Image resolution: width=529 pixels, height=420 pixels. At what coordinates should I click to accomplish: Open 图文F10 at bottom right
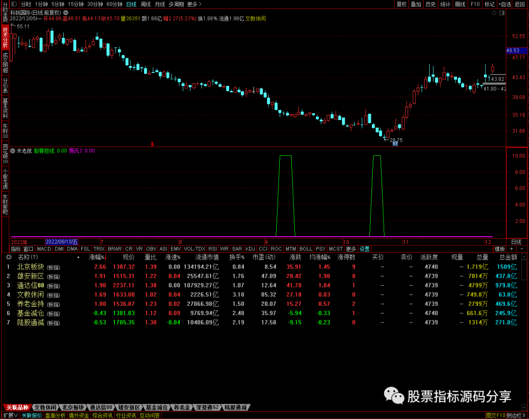click(496, 416)
